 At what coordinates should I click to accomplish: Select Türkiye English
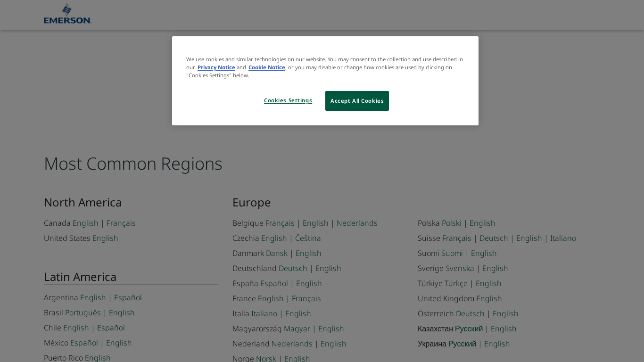click(x=488, y=283)
